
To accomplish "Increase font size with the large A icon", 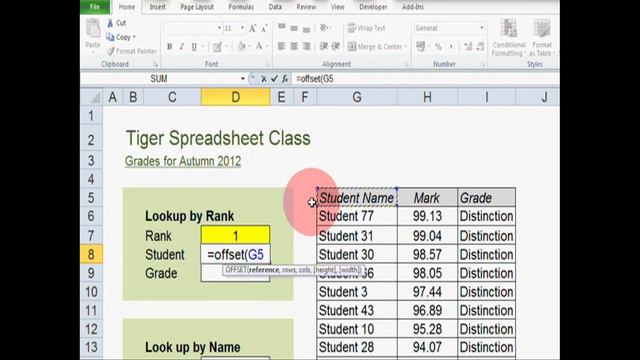I will (252, 28).
